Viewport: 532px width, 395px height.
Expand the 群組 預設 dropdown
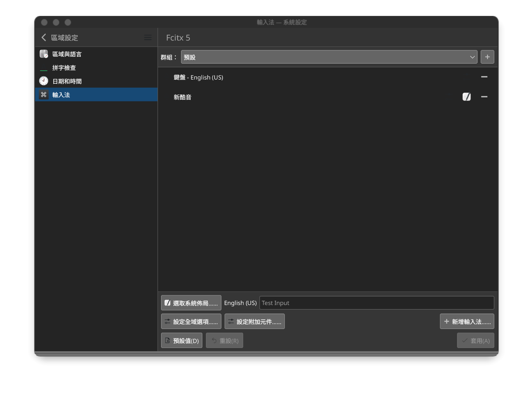pos(329,57)
